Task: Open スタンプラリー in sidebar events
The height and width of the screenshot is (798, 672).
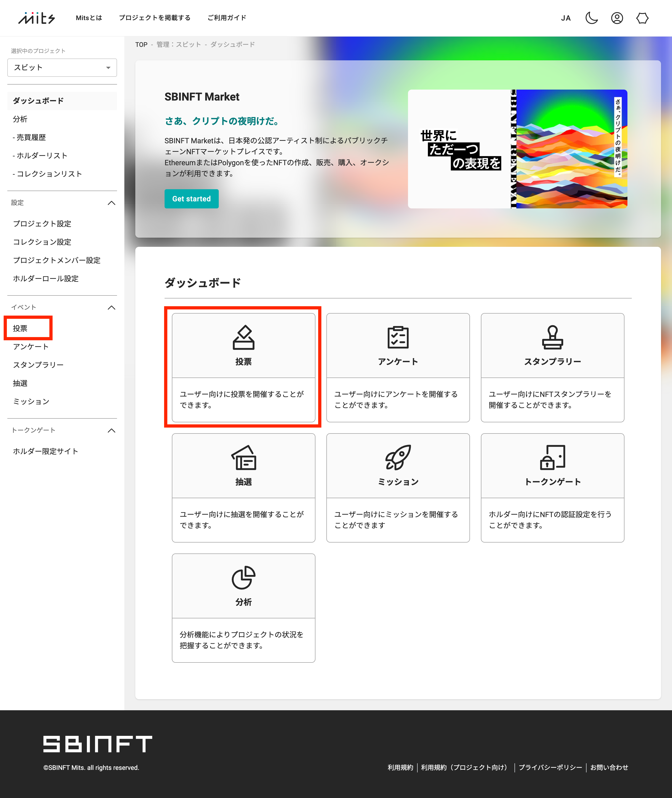Action: pyautogui.click(x=38, y=364)
